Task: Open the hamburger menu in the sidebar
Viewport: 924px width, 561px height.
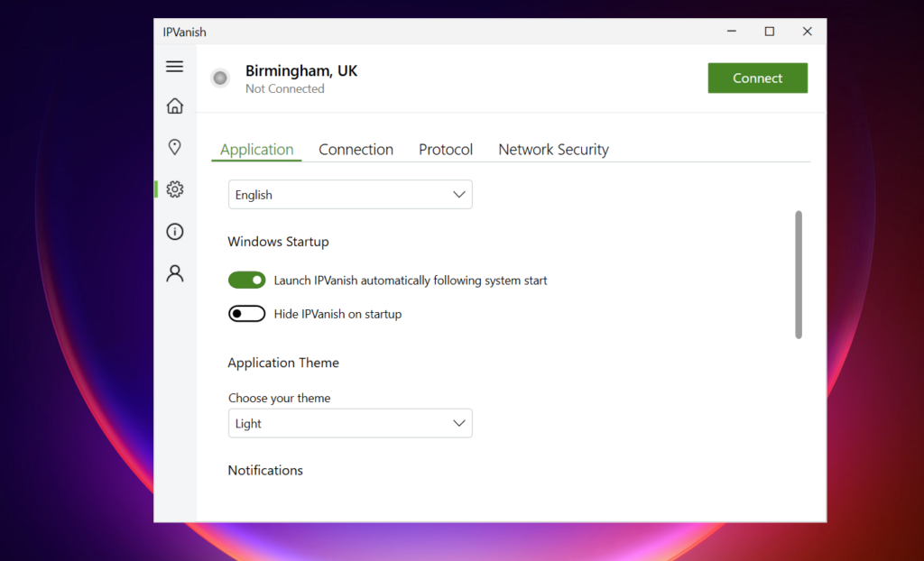Action: pyautogui.click(x=174, y=67)
